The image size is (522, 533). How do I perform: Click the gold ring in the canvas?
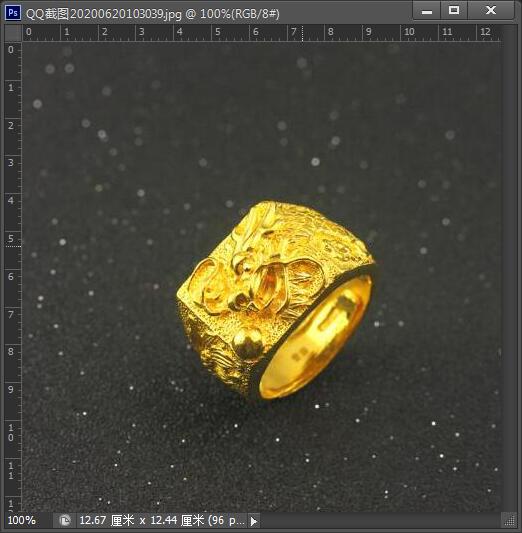[x=275, y=300]
